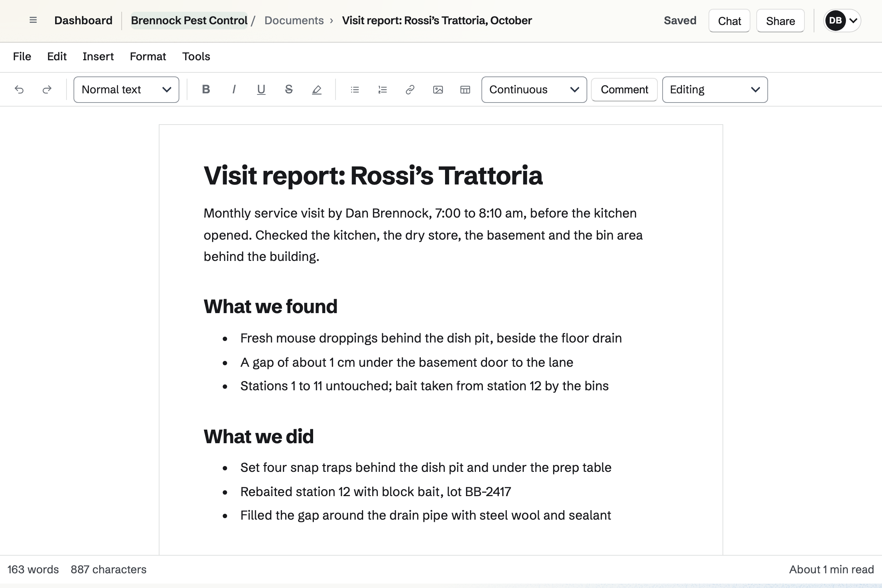Click the 'What we did' heading
The image size is (882, 588).
[x=258, y=437]
